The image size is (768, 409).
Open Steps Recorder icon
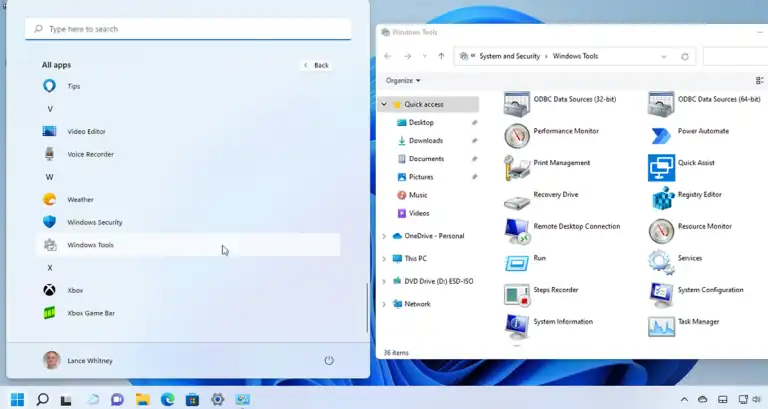click(x=517, y=295)
